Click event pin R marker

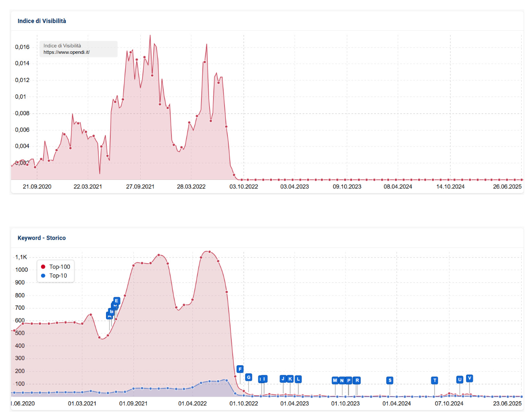click(357, 380)
